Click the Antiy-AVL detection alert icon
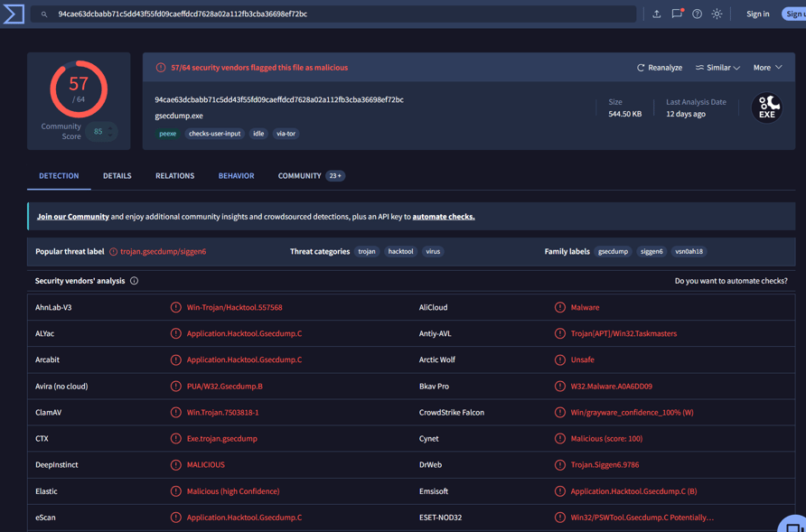The image size is (806, 532). tap(560, 333)
